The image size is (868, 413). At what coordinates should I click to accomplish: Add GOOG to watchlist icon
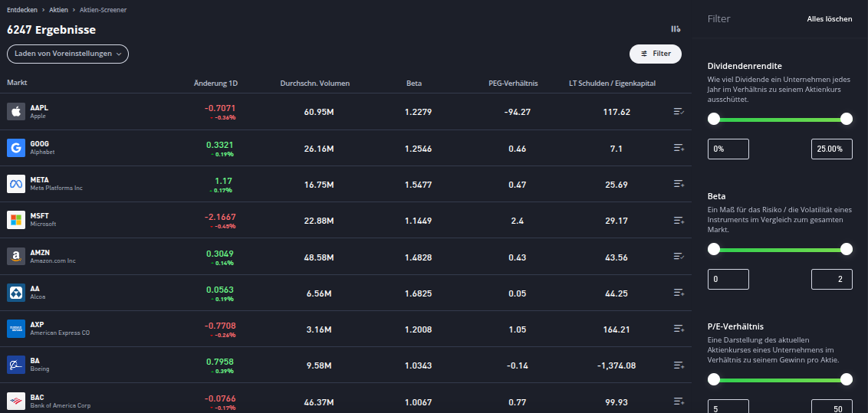[x=679, y=148]
